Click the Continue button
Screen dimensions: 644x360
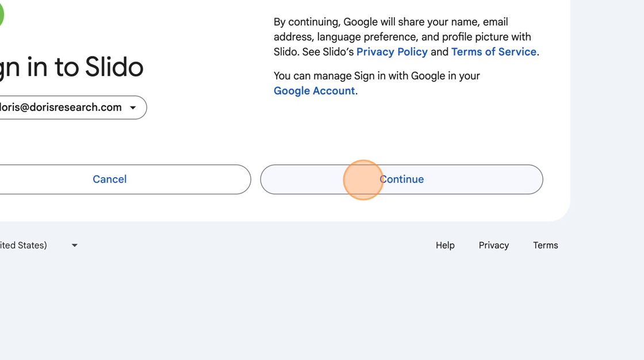click(401, 179)
